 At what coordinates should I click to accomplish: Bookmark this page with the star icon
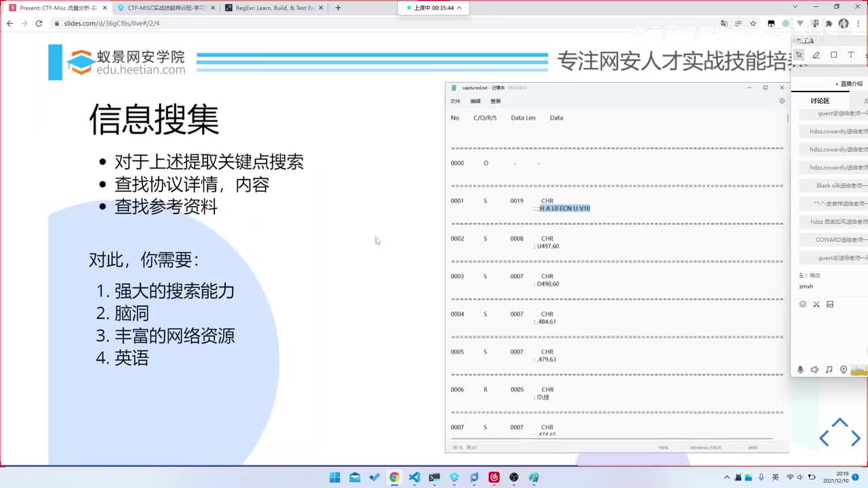click(753, 23)
